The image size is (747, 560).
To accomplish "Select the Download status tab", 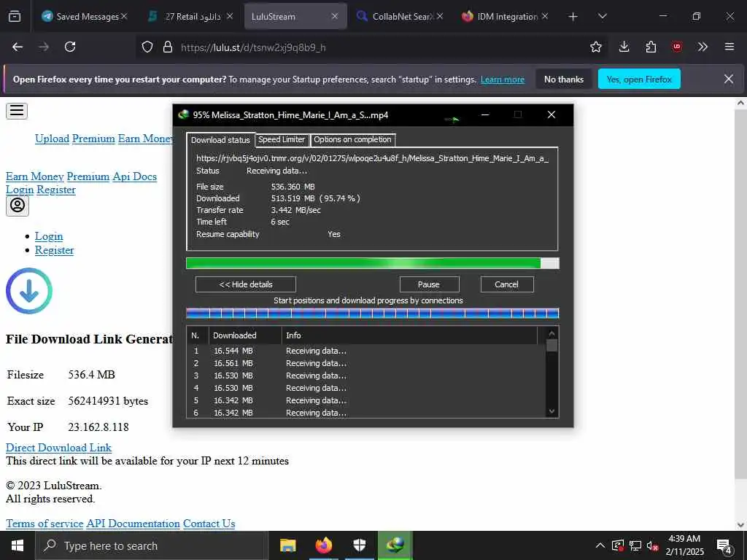I will point(220,140).
